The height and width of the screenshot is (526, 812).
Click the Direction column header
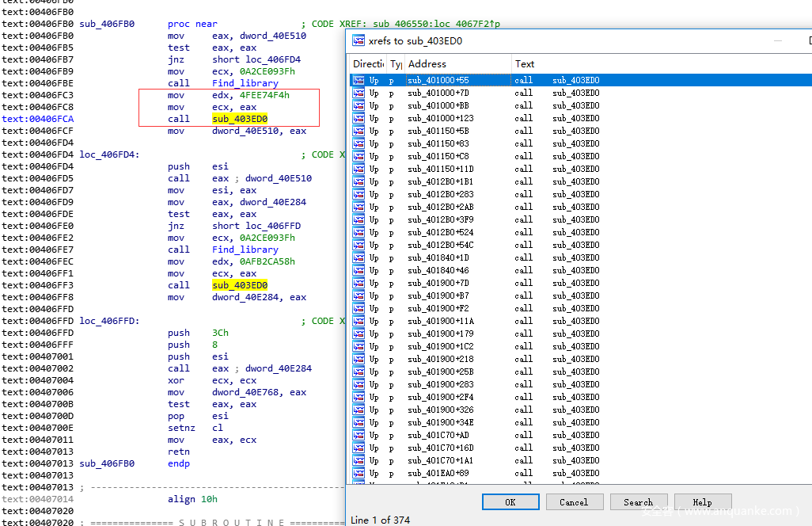click(368, 64)
